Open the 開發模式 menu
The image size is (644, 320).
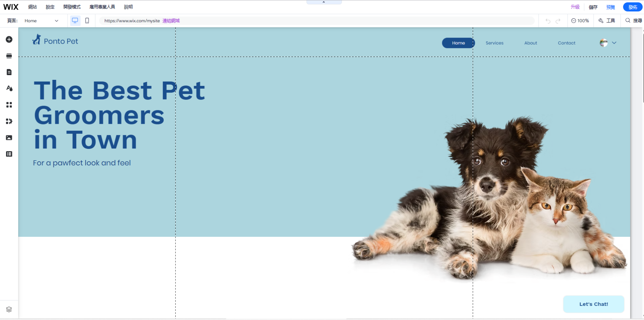point(72,7)
